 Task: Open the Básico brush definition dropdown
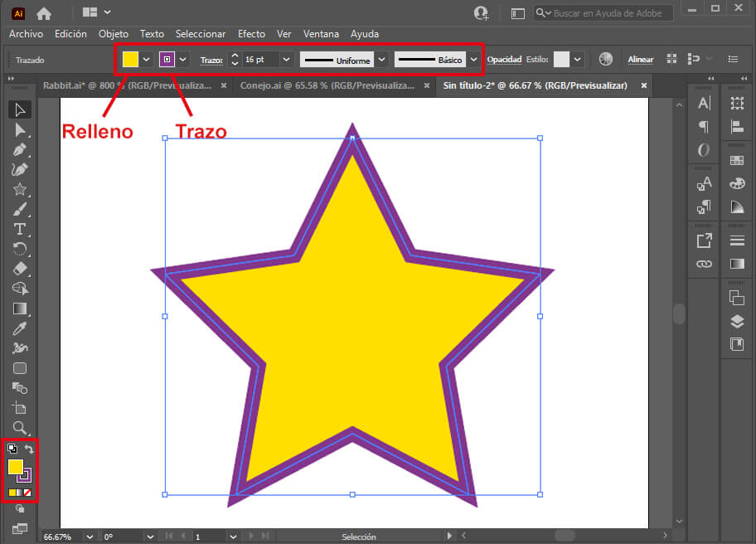[x=472, y=59]
